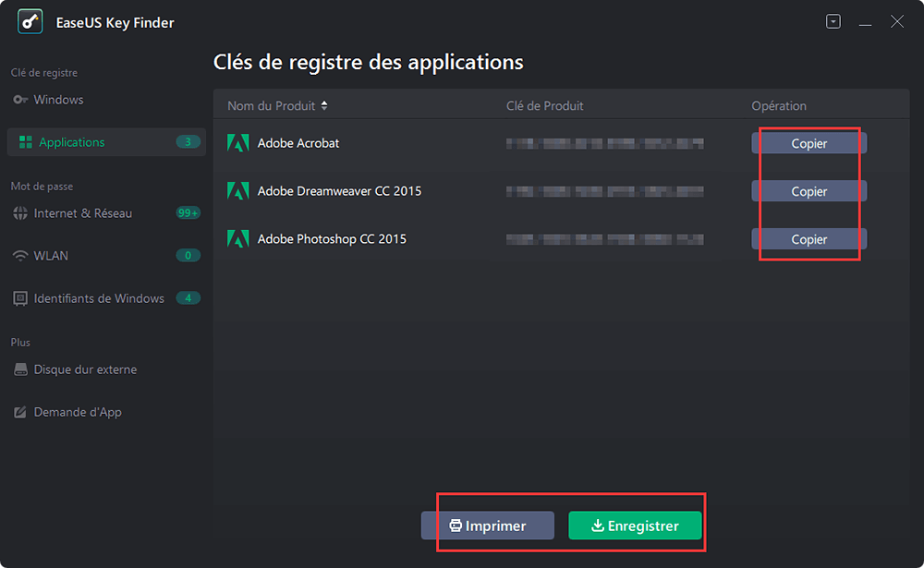Click the Adobe icon for Photoshop CC 2015
This screenshot has width=924, height=568.
(x=238, y=238)
